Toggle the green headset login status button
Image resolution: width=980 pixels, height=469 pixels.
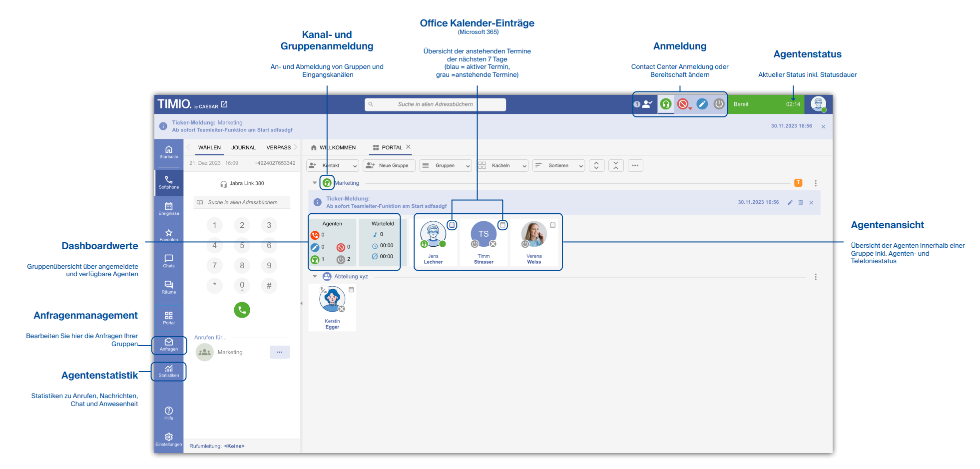pos(665,104)
